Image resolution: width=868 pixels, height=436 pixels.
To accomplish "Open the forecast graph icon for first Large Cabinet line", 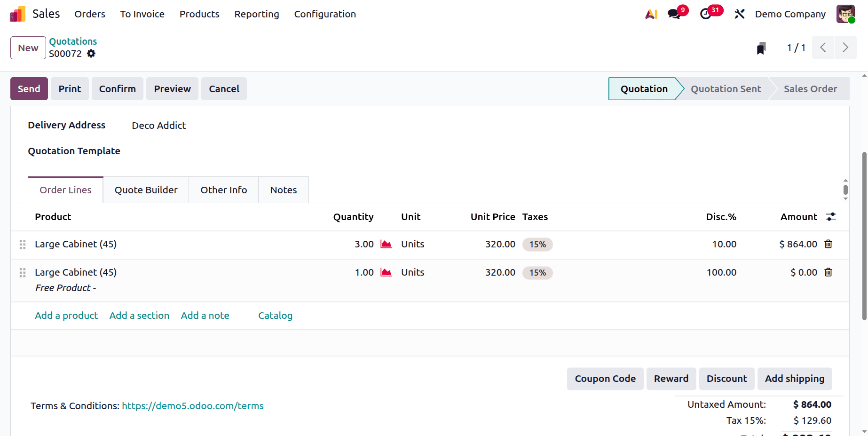I will coord(386,244).
